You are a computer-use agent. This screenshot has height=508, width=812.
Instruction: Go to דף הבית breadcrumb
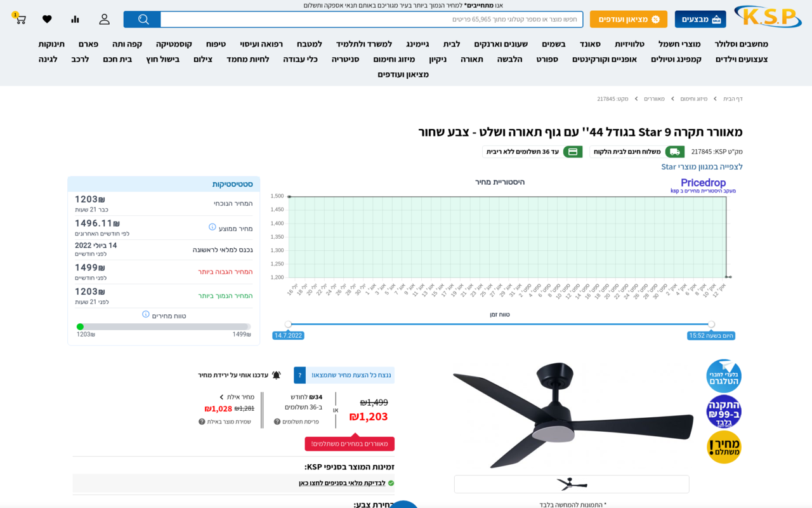point(733,99)
